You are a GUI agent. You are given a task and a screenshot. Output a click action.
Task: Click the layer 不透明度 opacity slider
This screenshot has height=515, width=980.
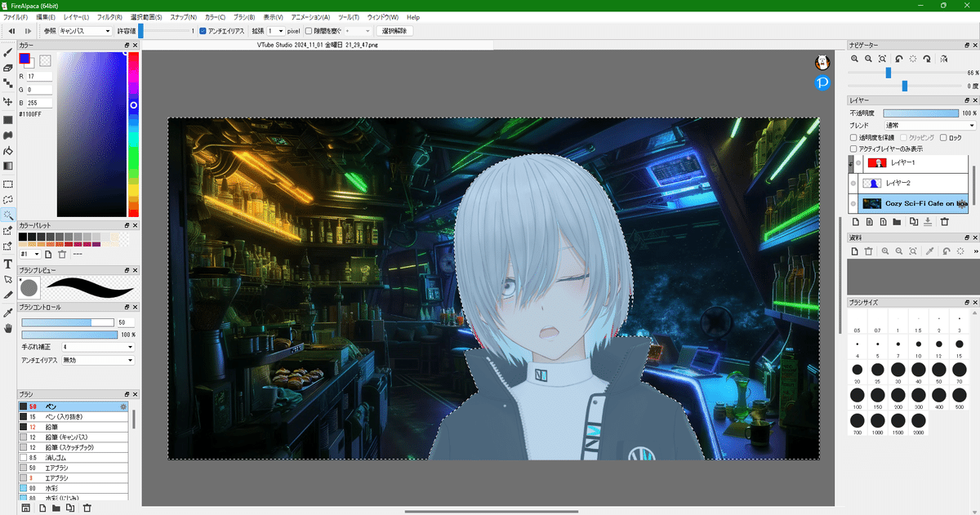coord(920,113)
